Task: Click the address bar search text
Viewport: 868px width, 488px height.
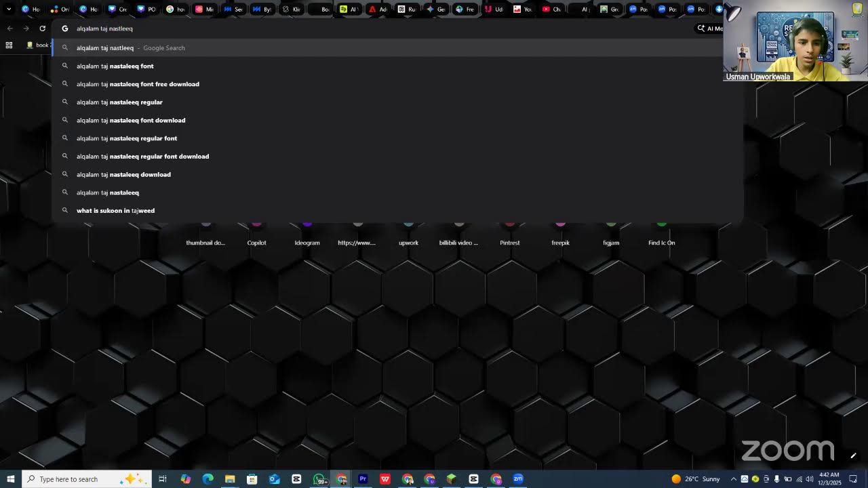Action: 104,28
